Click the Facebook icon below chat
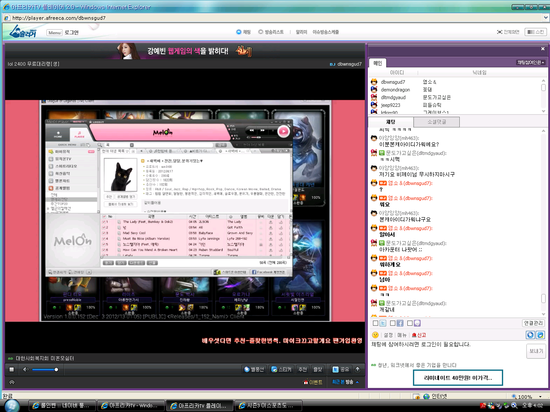The height and width of the screenshot is (412, 550). (x=400, y=323)
